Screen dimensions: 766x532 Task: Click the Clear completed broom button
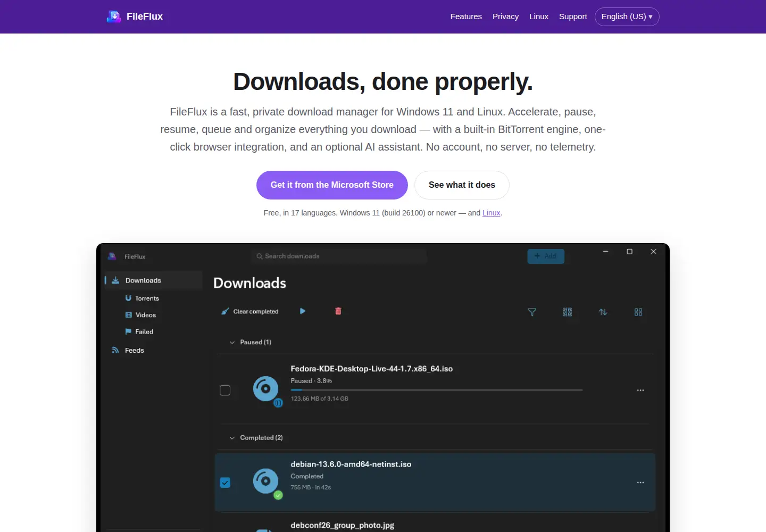(x=250, y=312)
